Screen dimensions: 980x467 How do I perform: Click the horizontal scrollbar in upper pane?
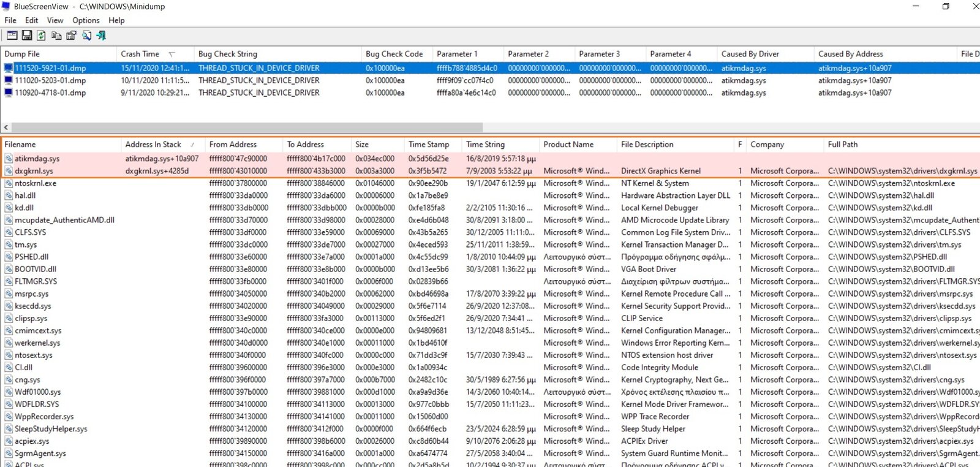(x=245, y=127)
